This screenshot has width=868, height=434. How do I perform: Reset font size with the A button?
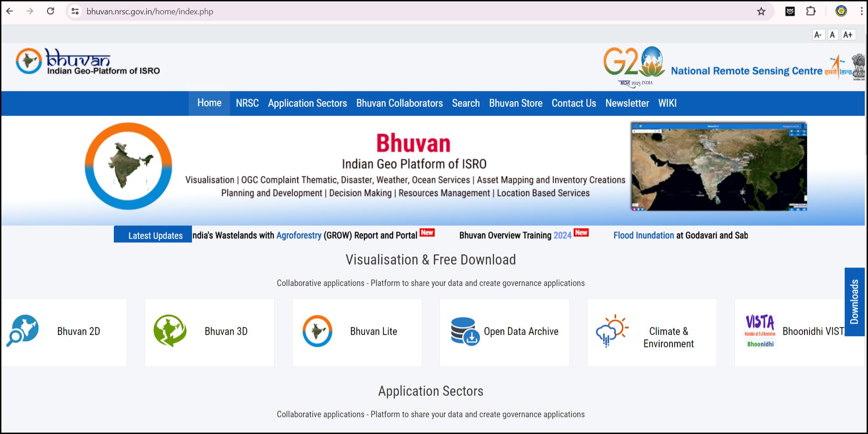(832, 35)
